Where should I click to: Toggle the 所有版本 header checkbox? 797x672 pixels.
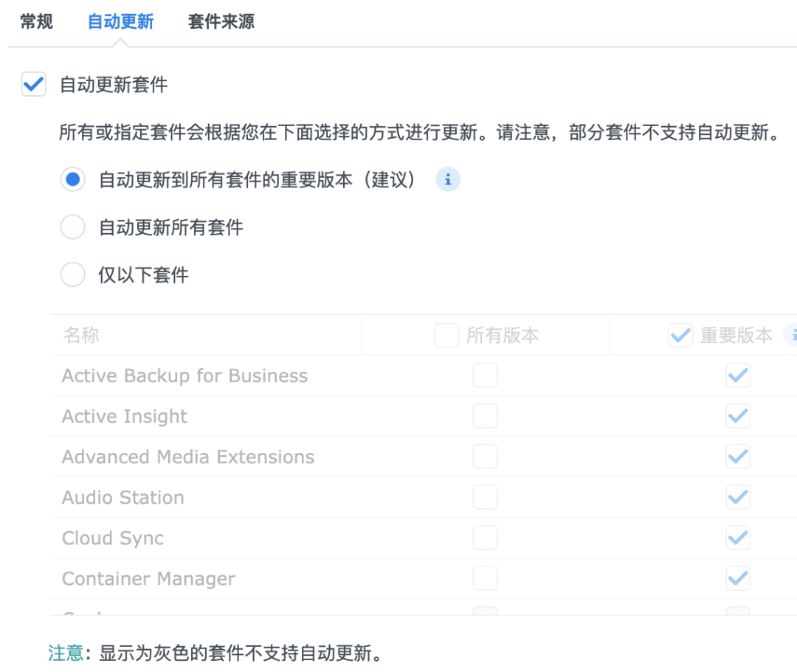446,336
